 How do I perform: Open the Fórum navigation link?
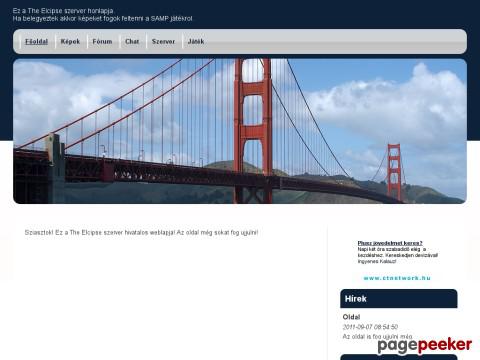[102, 42]
